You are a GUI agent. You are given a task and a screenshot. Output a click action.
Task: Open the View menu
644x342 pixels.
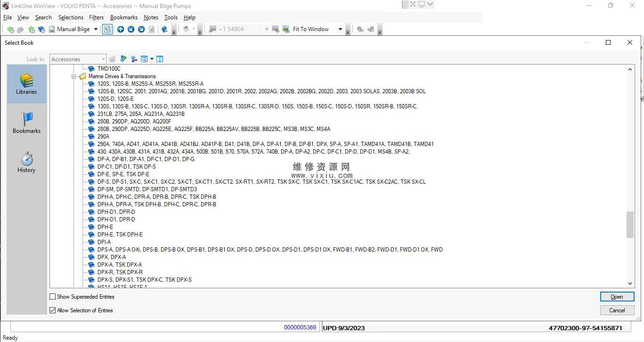(x=23, y=17)
